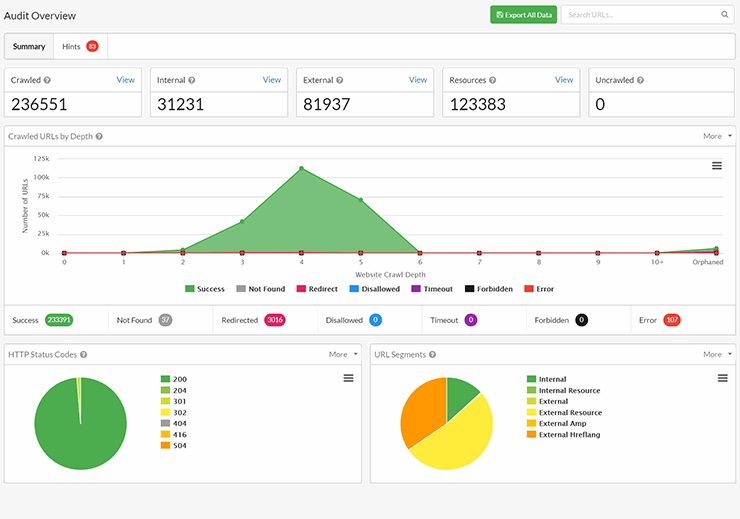Open the Resources help question icon

pos(493,80)
